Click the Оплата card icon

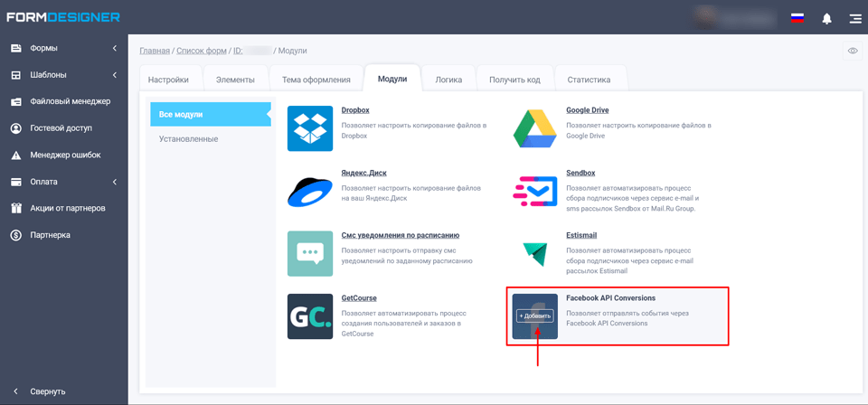click(x=16, y=182)
